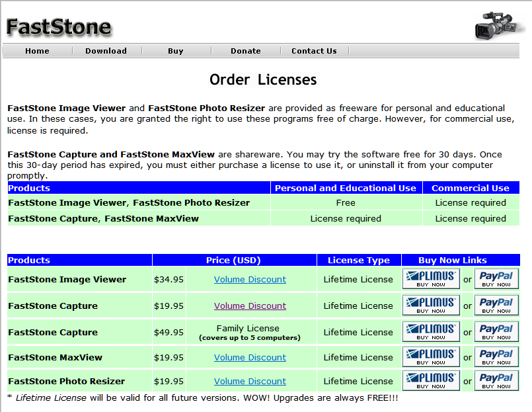Buy FastStone Photo Resizer via PayPal
This screenshot has width=532, height=412.
click(496, 381)
